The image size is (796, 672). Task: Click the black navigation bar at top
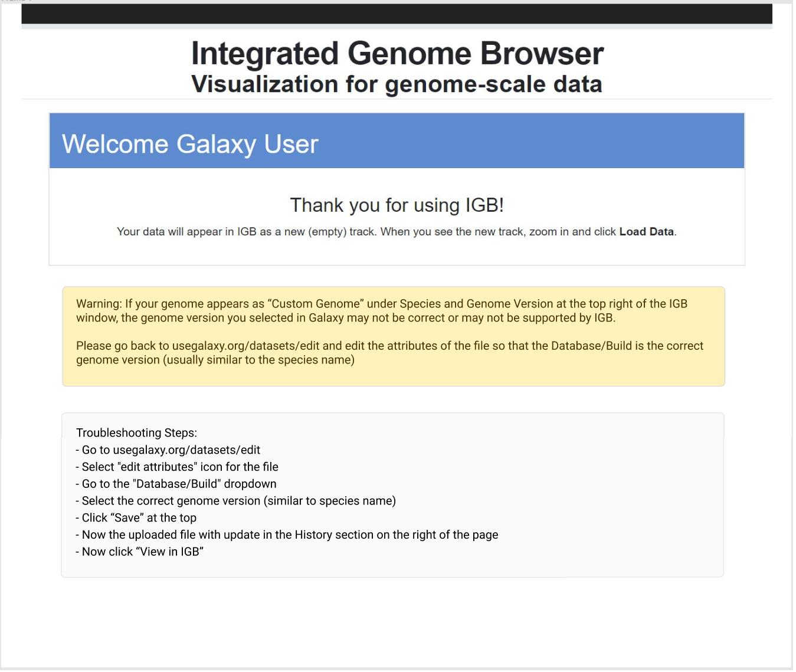coord(397,14)
